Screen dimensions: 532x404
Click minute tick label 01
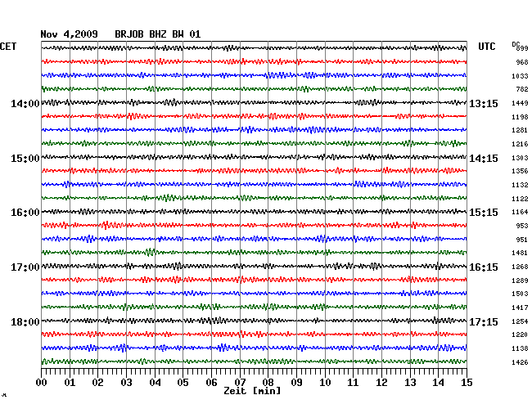coord(70,383)
